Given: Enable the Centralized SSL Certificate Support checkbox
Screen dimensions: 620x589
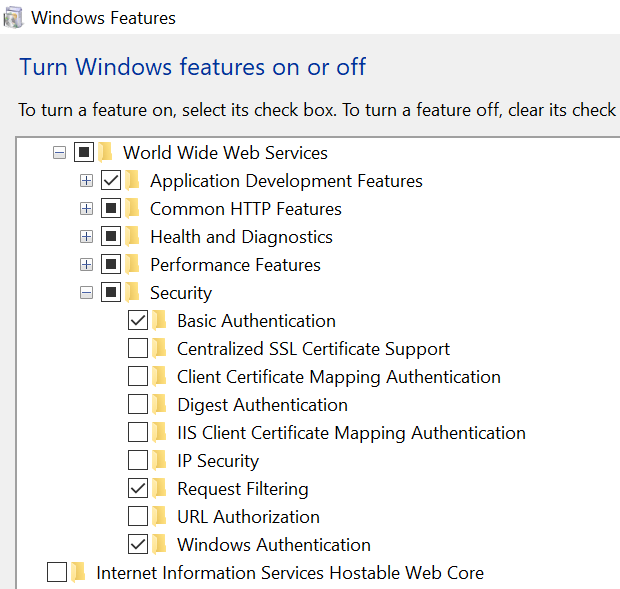Looking at the screenshot, I should (x=138, y=349).
